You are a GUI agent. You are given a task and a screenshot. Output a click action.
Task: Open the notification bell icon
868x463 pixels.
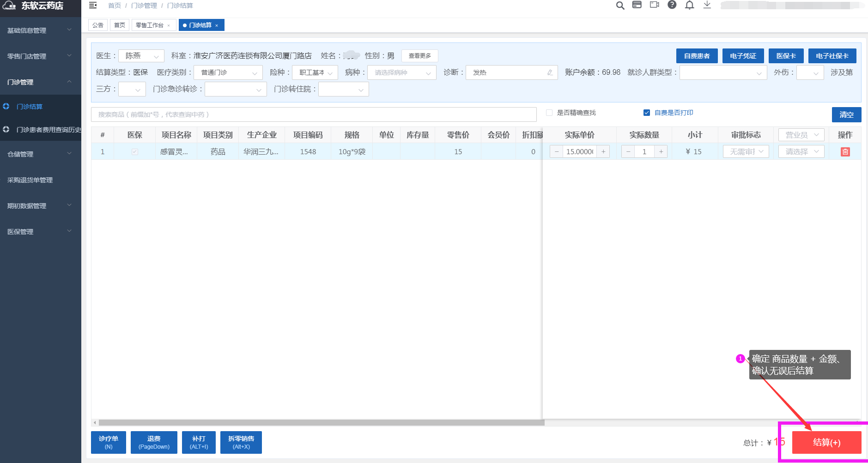coord(689,5)
